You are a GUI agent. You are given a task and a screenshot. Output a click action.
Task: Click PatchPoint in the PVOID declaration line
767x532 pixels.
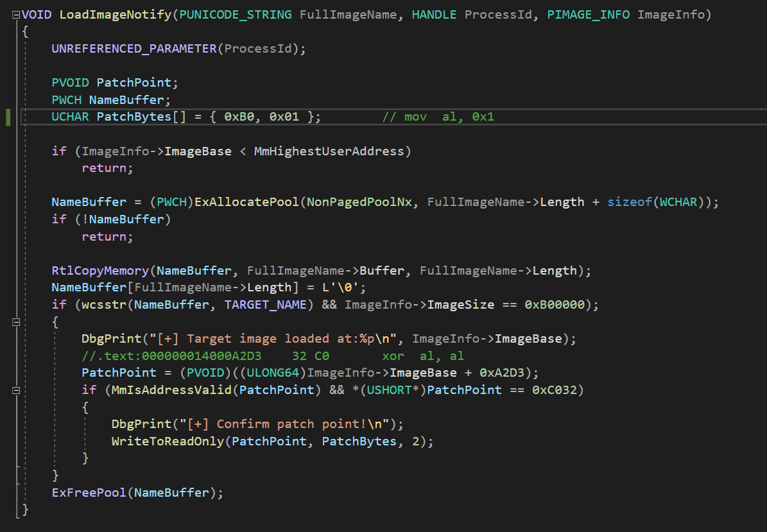(x=134, y=83)
